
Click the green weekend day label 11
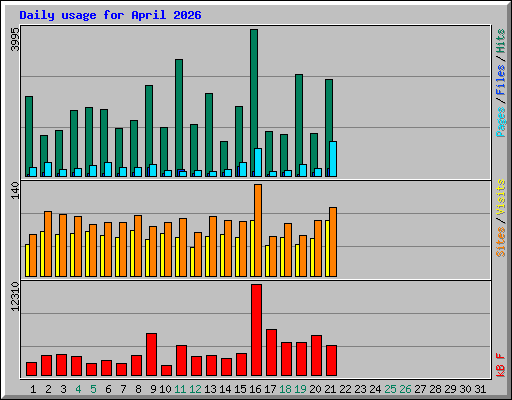tap(180, 389)
